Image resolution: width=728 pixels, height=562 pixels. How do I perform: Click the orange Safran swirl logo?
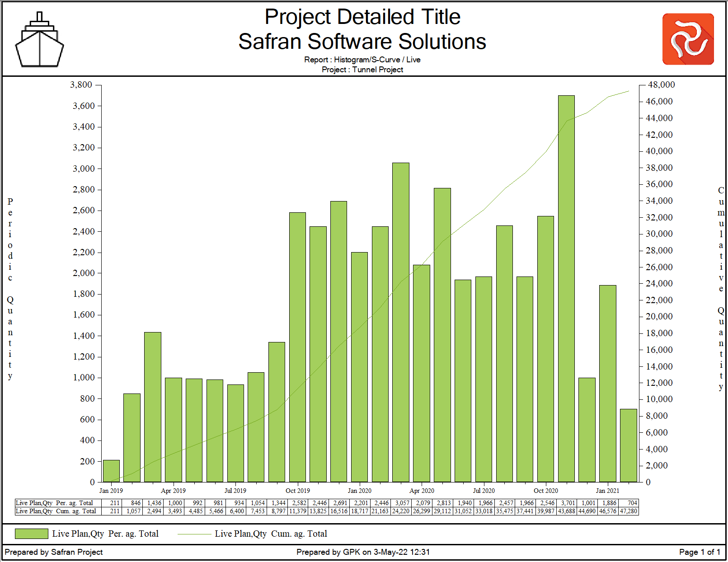point(688,39)
